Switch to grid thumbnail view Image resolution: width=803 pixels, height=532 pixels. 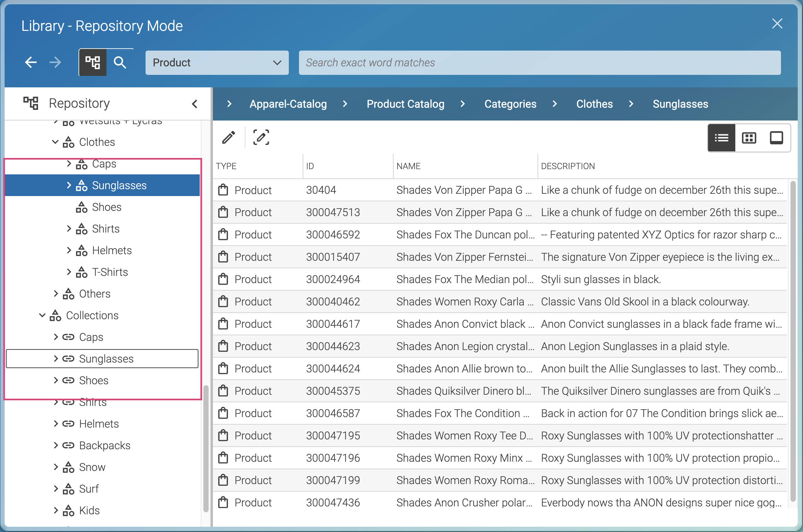(x=749, y=138)
